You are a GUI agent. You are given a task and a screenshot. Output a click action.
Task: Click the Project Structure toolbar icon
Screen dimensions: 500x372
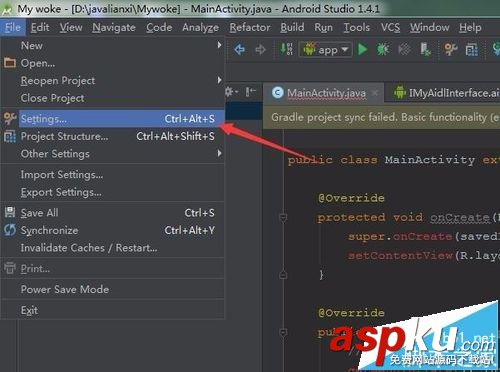point(471,50)
